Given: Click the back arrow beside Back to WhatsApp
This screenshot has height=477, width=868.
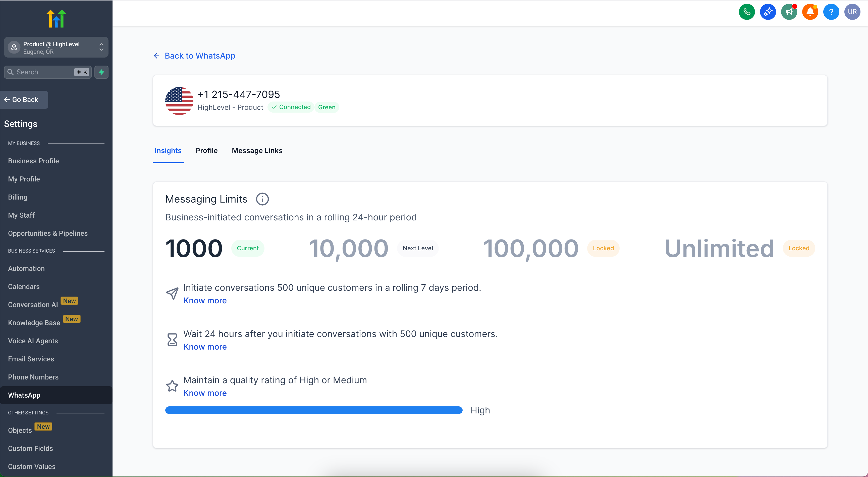Looking at the screenshot, I should [x=157, y=56].
